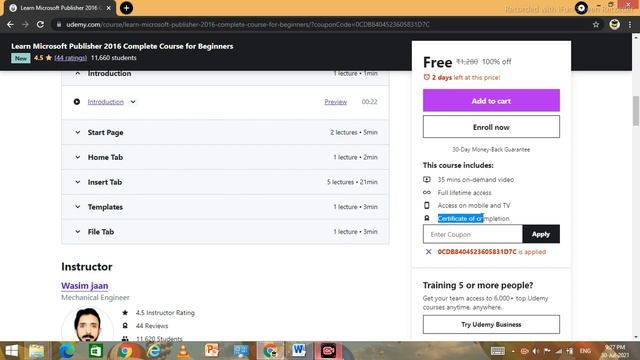Open the red screen recorder taskbar icon
Screen dimensions: 640x360
click(328, 351)
